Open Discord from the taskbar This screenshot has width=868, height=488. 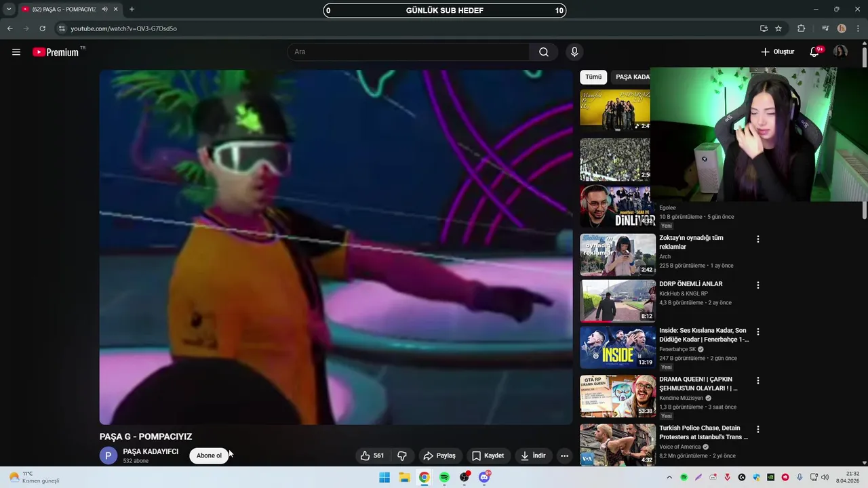(x=484, y=477)
